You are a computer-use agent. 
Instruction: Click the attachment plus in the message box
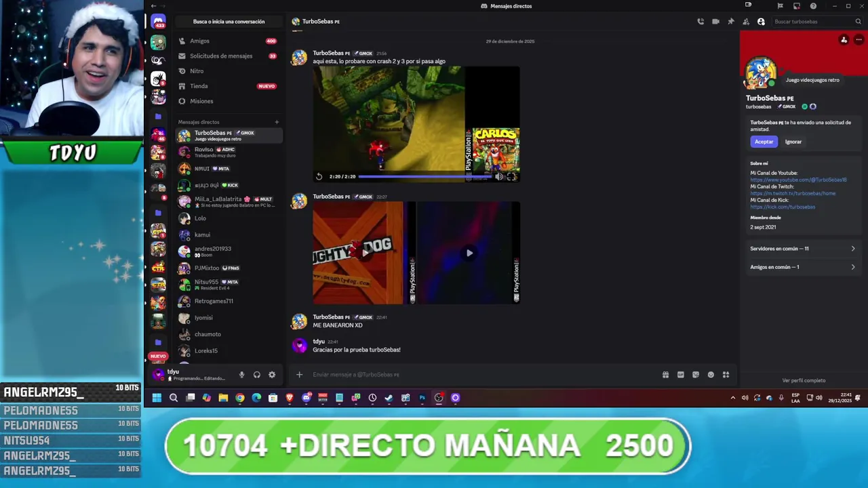(x=299, y=375)
